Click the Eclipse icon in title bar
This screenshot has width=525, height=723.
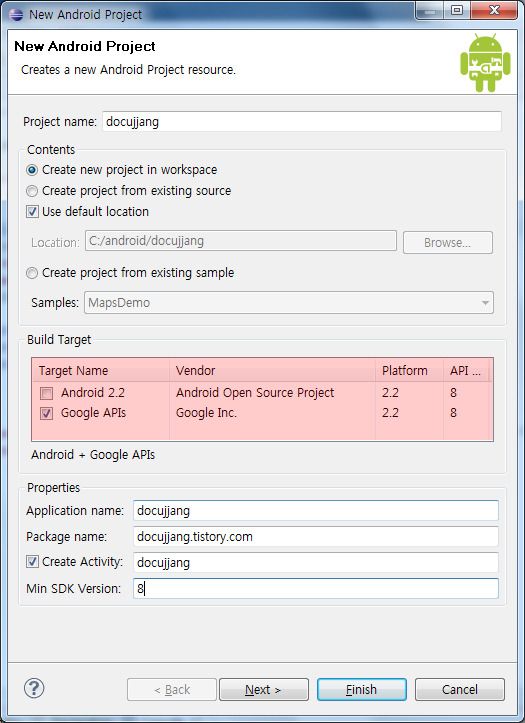pos(16,14)
